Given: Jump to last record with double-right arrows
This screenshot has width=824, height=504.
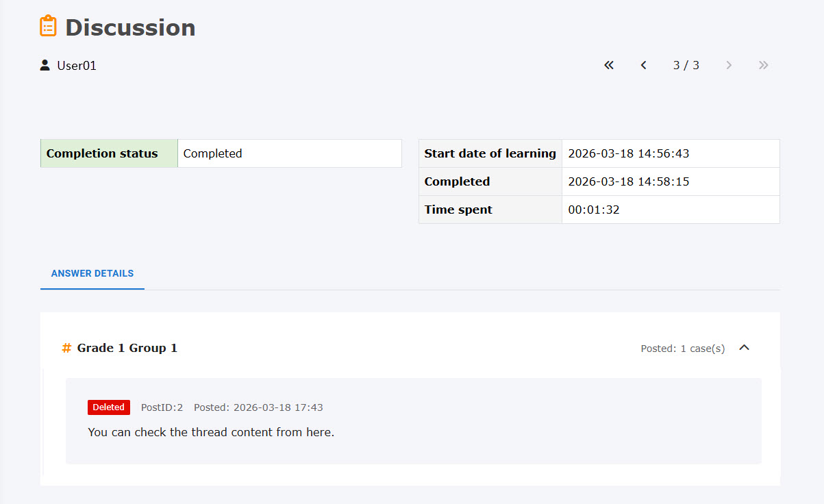Looking at the screenshot, I should pyautogui.click(x=764, y=65).
